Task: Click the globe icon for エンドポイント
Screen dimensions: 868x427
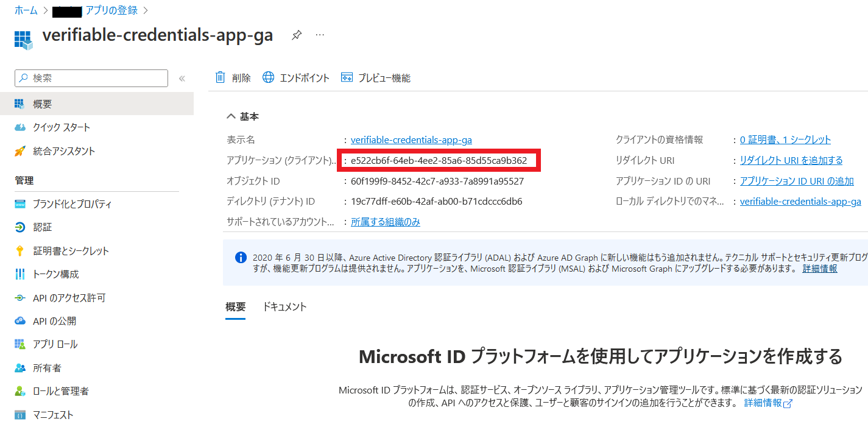Action: [x=268, y=77]
